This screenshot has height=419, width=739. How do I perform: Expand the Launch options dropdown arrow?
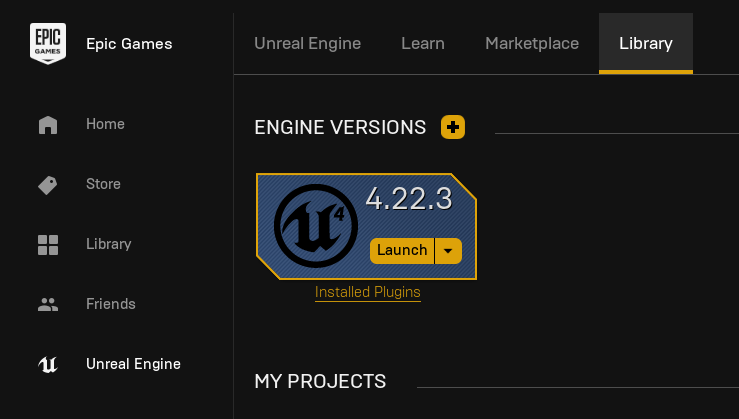tap(448, 250)
